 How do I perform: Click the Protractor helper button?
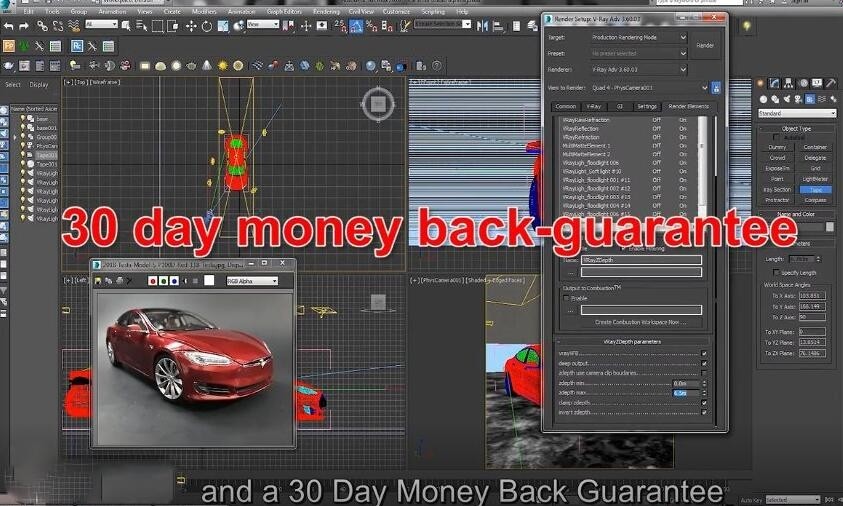tap(777, 200)
